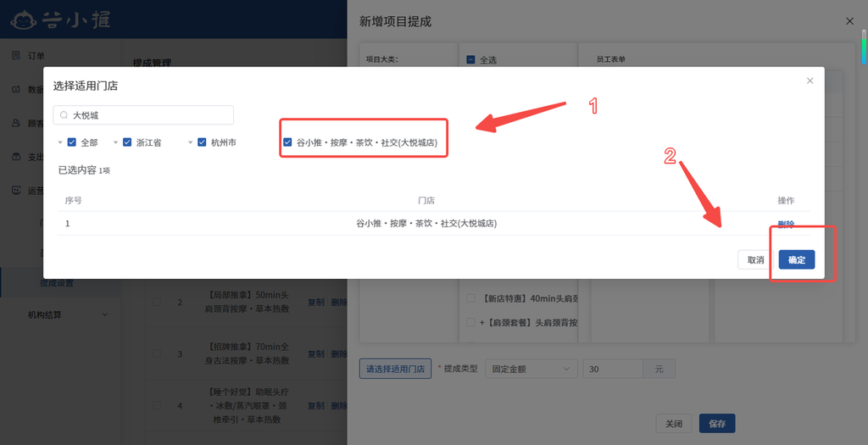
Task: Click the 项目大类 label in the drawer
Action: [x=382, y=59]
